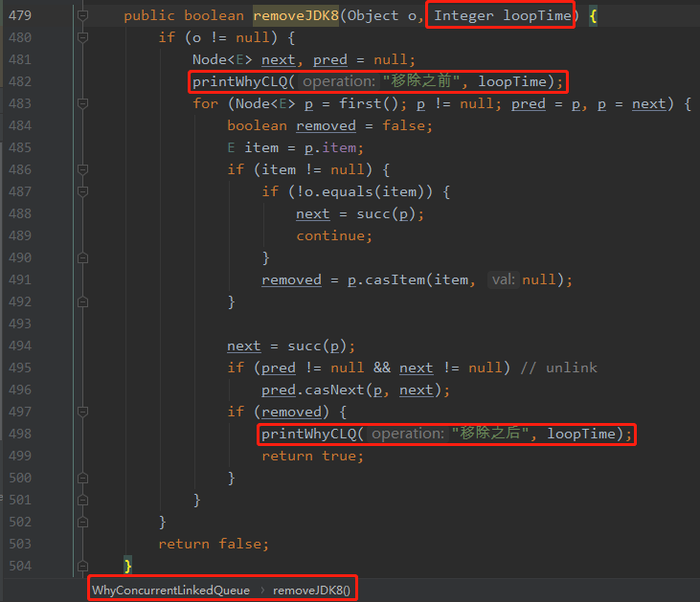
Task: Place cursor on removeJDK8 method name
Action: [296, 15]
